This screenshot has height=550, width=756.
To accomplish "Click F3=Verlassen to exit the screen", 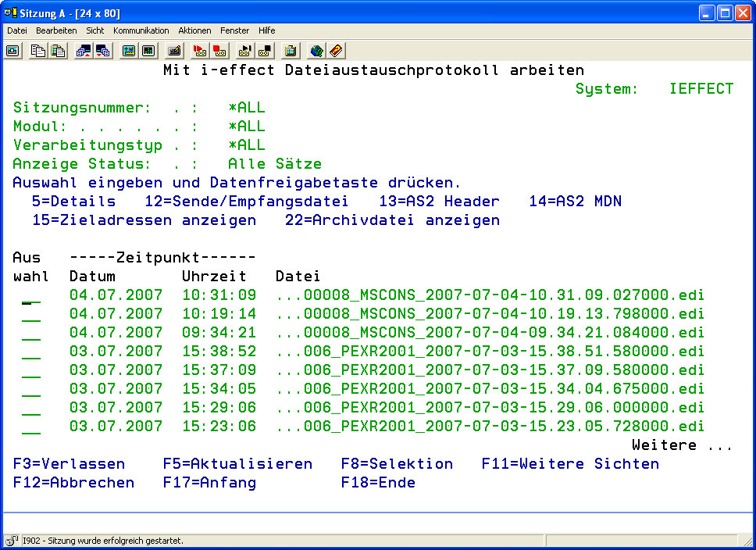I will pyautogui.click(x=69, y=464).
